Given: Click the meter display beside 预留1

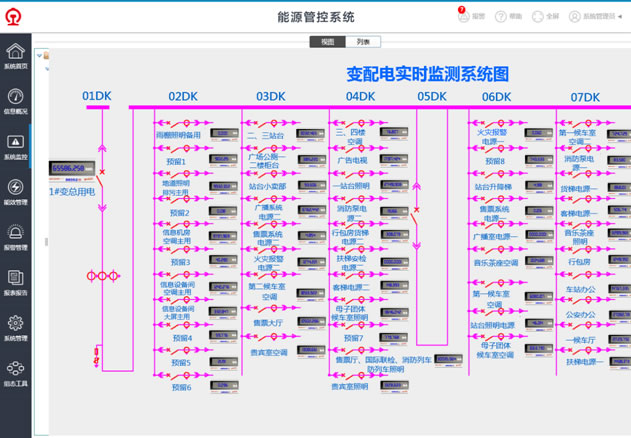Looking at the screenshot, I should coord(223,160).
